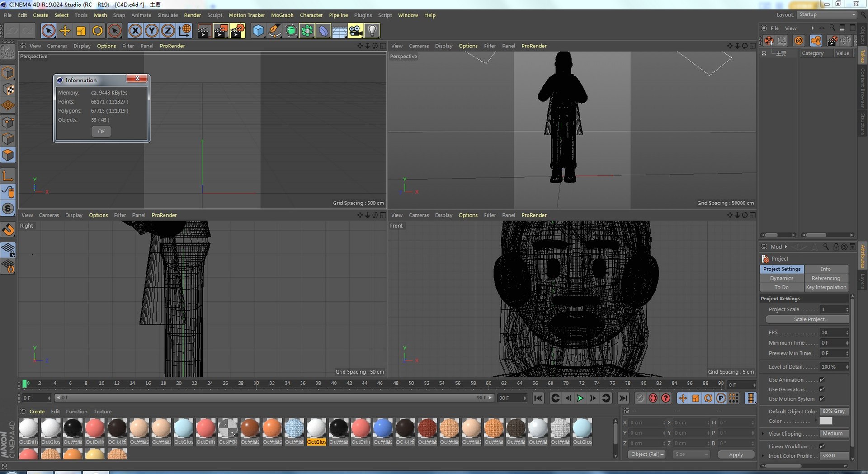Uncheck Use Generators checkbox

tap(822, 389)
